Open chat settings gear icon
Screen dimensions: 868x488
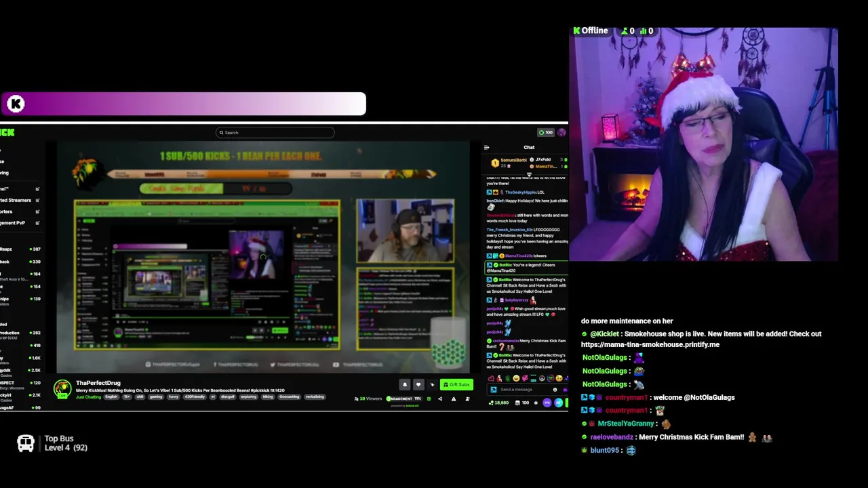pos(536,403)
